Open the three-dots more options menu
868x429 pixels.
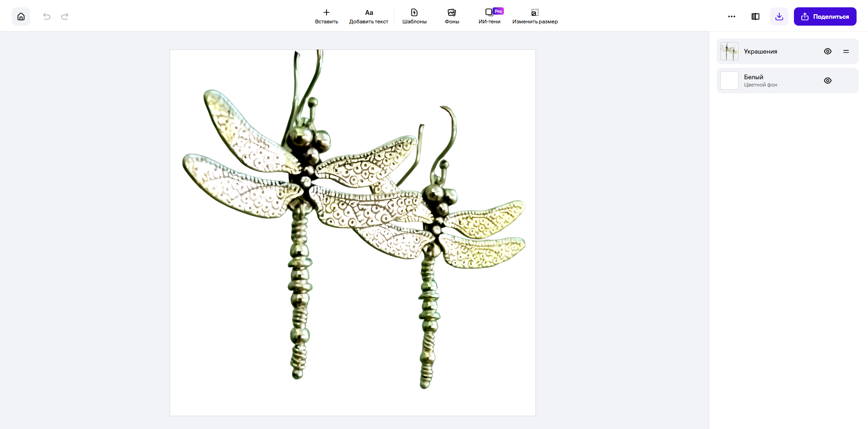[x=732, y=16]
